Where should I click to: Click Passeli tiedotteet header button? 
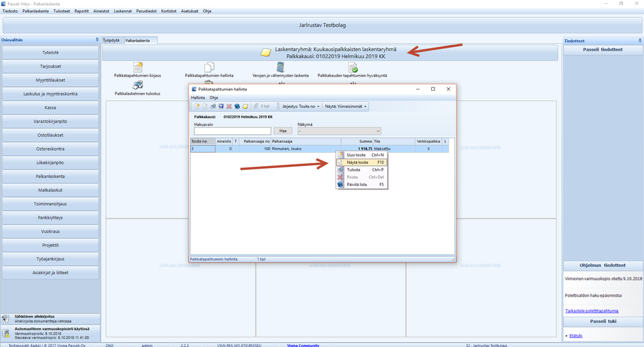(603, 50)
